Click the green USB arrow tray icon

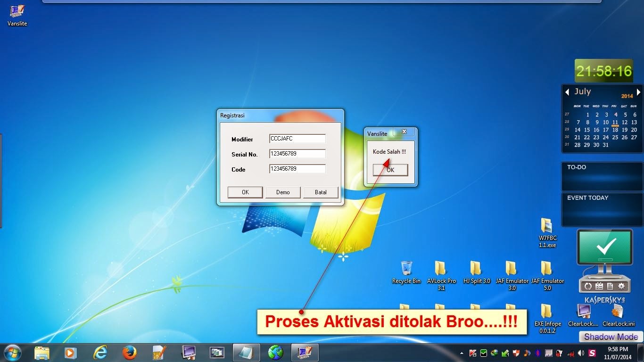tap(505, 353)
